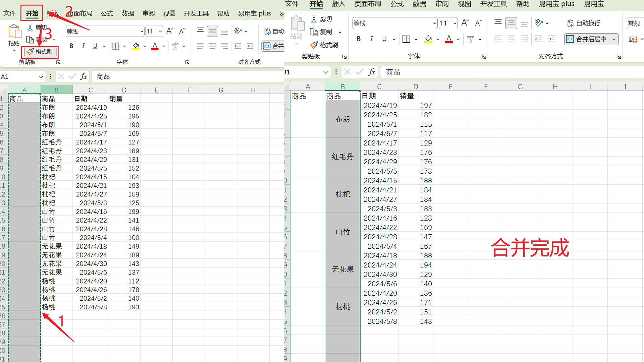Open the 合并后居中 dropdown arrow, right window
Screen dimensions: 644x362
click(x=614, y=39)
